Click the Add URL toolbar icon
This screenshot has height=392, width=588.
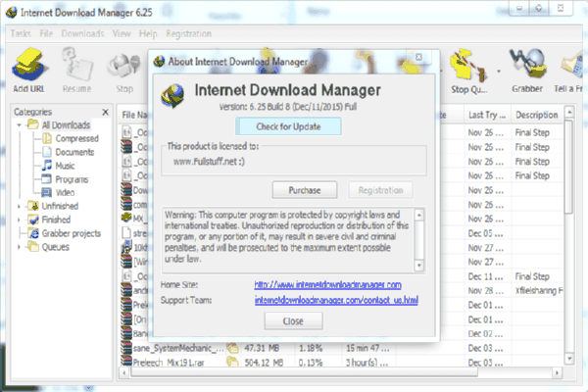(28, 72)
